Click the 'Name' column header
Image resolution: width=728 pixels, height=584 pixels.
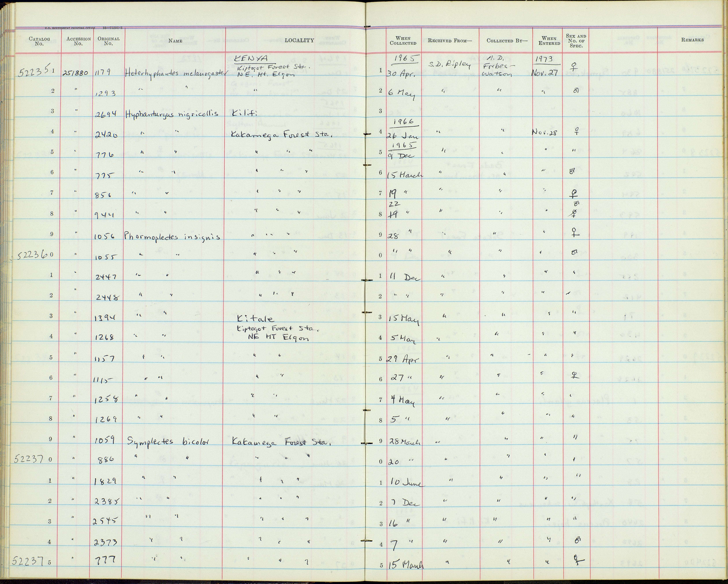click(x=175, y=41)
